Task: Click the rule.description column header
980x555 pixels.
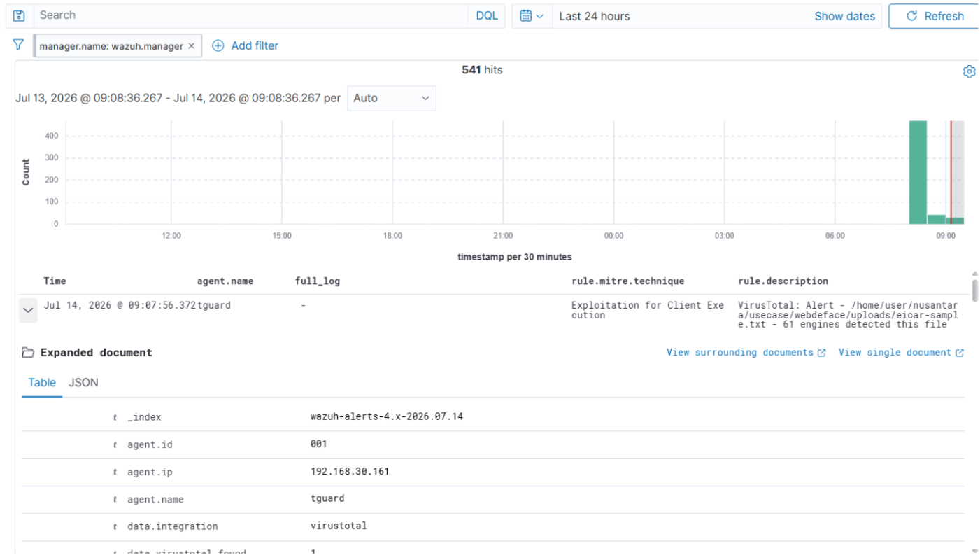Action: point(783,281)
